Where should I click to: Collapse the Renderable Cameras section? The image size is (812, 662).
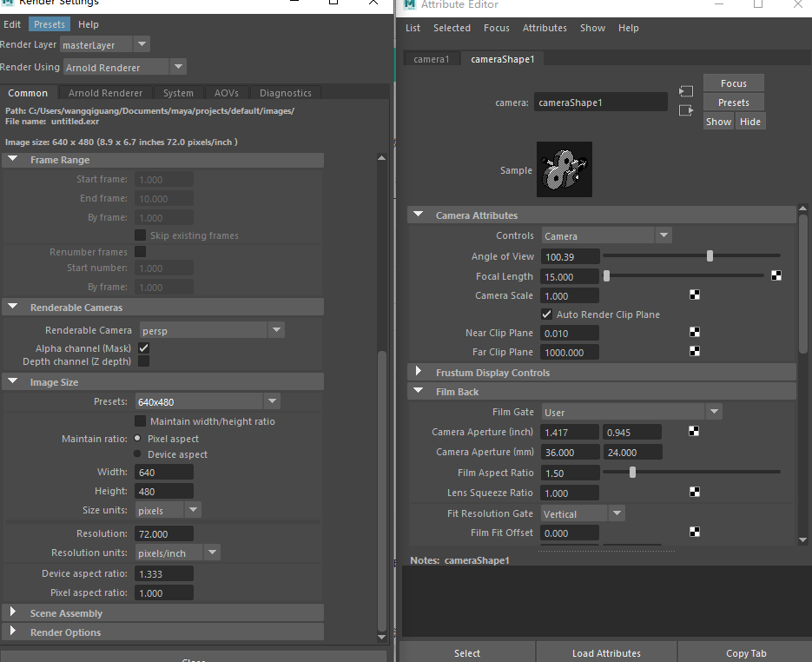[x=13, y=307]
